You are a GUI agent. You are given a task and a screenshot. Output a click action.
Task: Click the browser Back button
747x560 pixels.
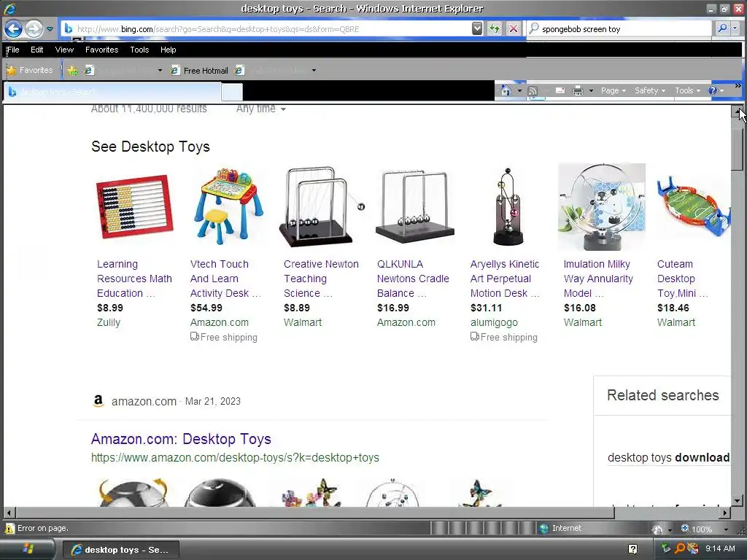pyautogui.click(x=13, y=29)
